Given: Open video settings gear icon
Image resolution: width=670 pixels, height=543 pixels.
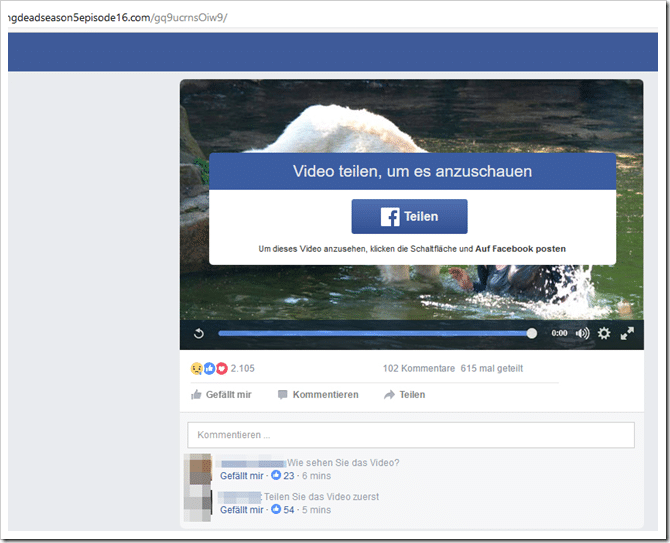Looking at the screenshot, I should point(604,333).
